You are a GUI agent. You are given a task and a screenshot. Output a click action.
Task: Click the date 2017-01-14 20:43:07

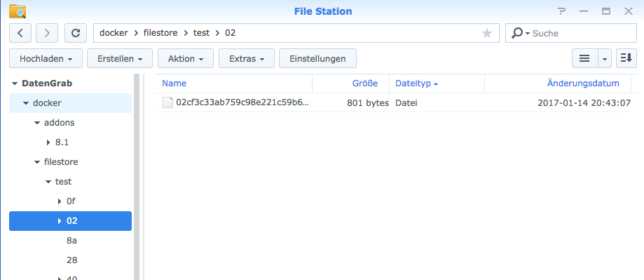click(584, 102)
